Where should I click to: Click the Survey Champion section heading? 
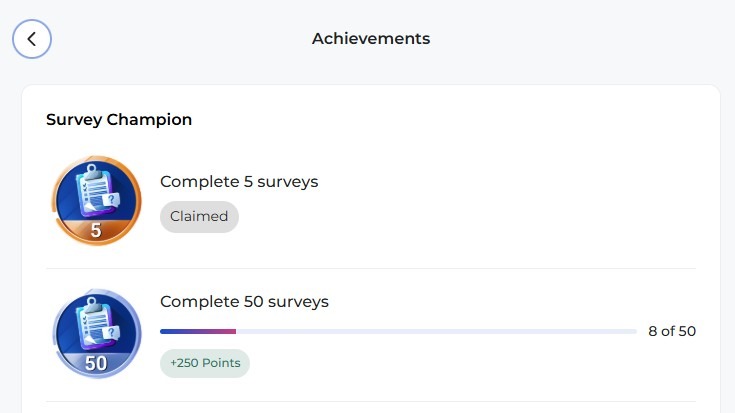(119, 120)
